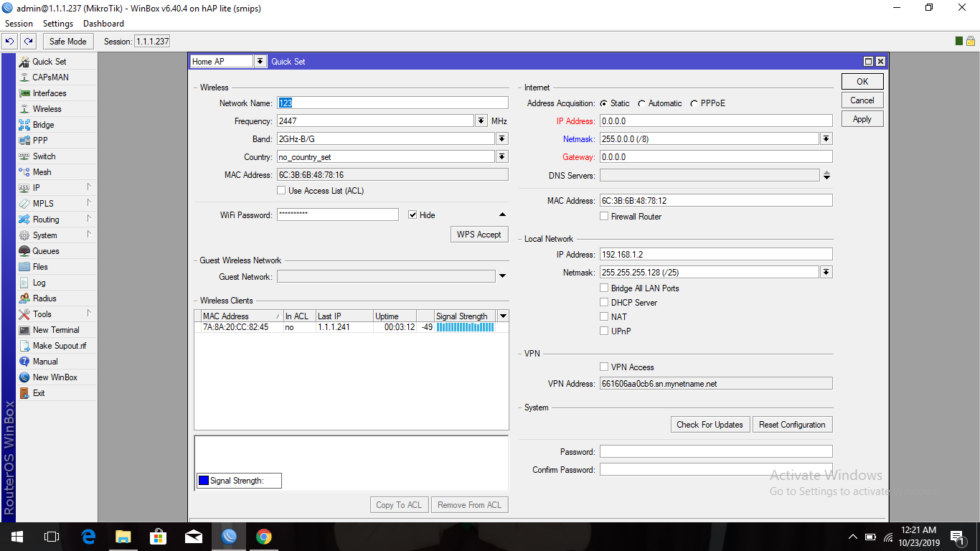Click the Password input field
Screen dimensions: 980x551
pyautogui.click(x=715, y=451)
